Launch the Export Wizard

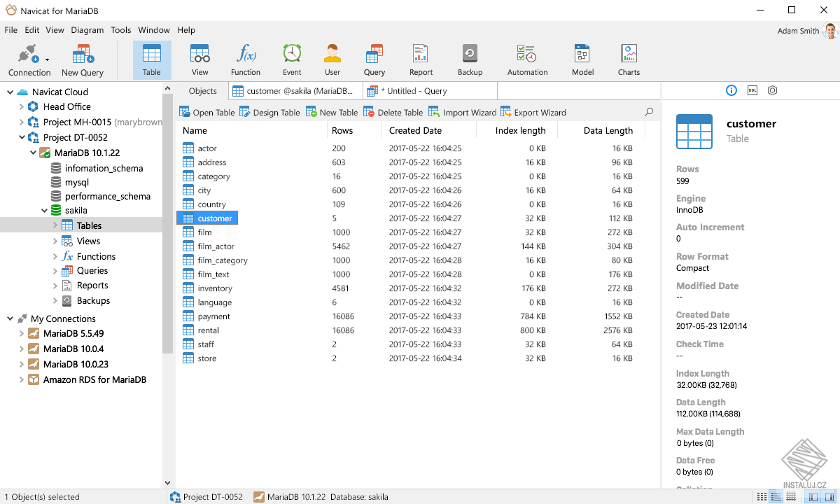(533, 112)
